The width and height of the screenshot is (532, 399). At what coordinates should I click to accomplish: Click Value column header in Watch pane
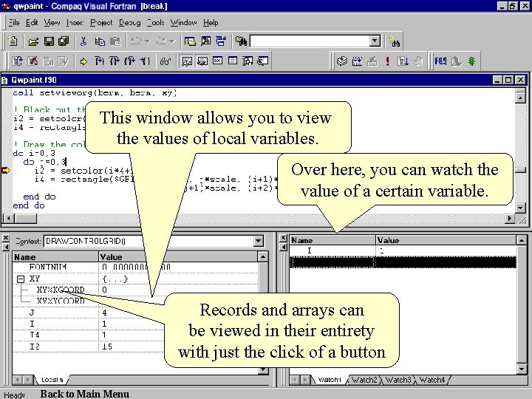(x=446, y=240)
